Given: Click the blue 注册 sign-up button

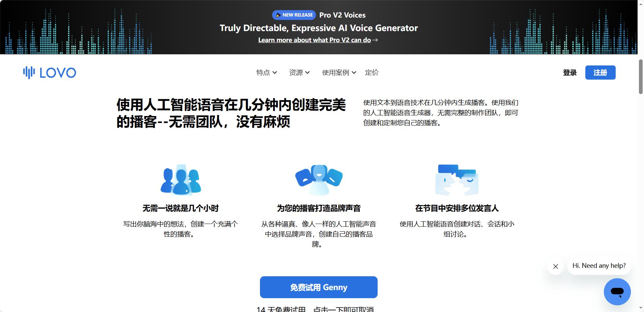Looking at the screenshot, I should coord(600,73).
